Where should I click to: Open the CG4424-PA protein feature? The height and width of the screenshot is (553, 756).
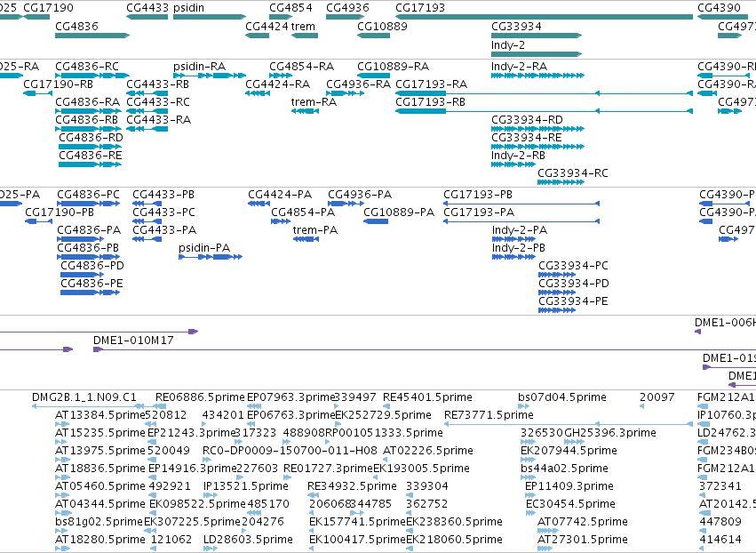[x=259, y=204]
